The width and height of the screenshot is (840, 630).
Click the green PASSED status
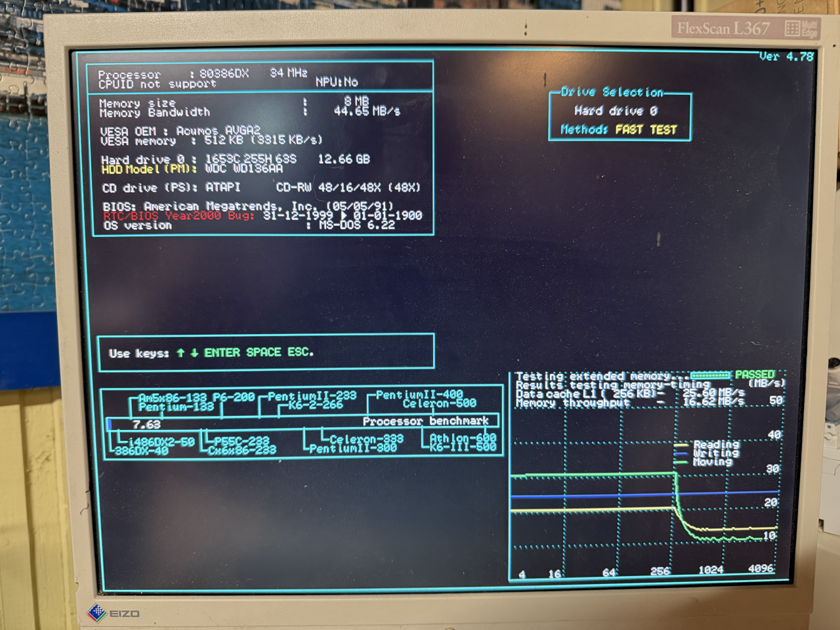coord(755,375)
